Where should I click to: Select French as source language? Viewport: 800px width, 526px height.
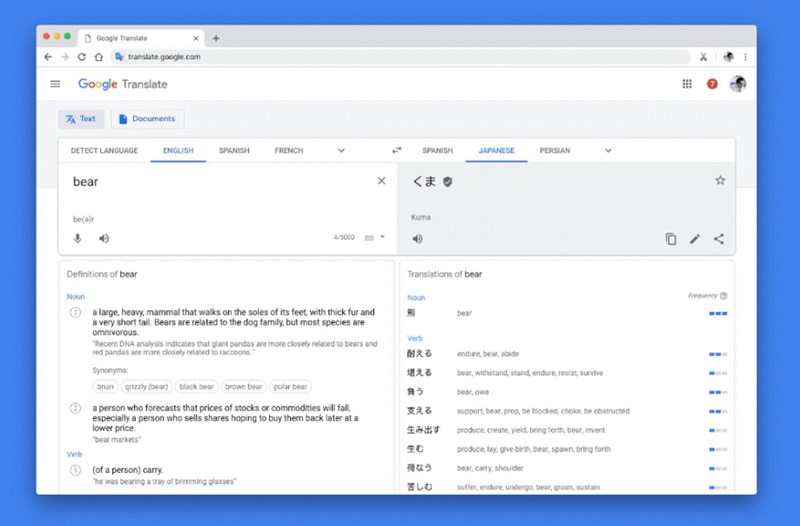[x=289, y=151]
